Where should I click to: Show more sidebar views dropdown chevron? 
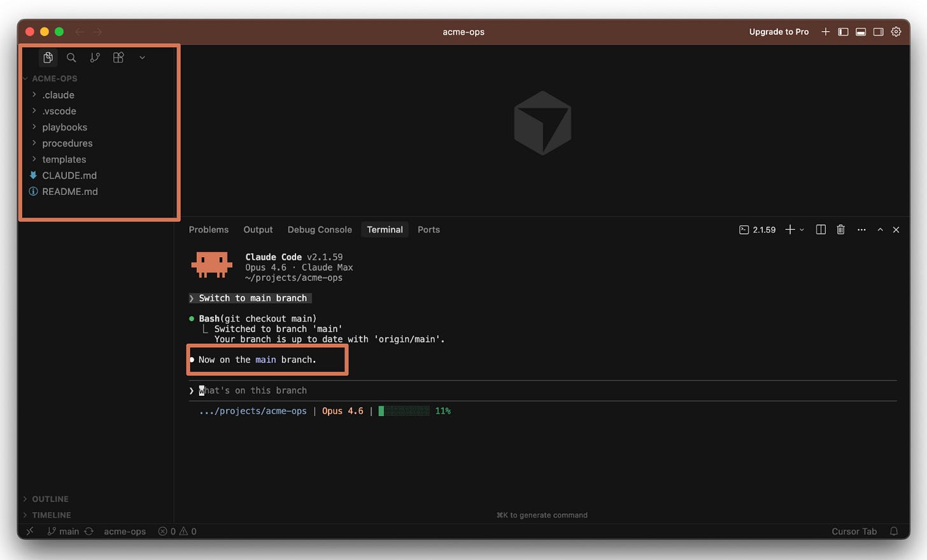(142, 58)
